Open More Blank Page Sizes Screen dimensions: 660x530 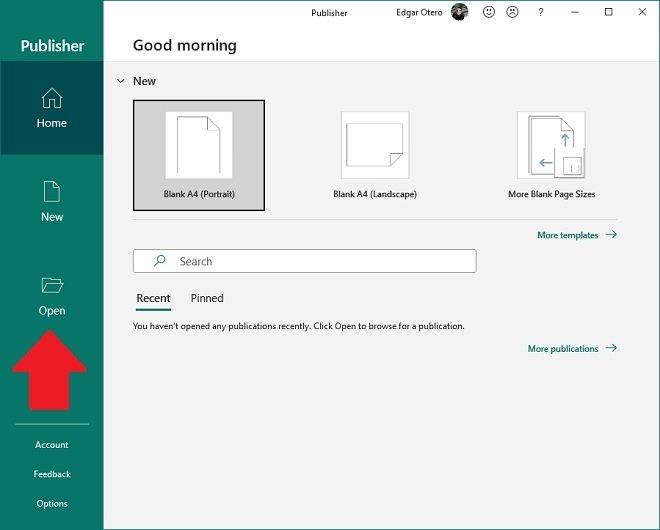point(551,155)
